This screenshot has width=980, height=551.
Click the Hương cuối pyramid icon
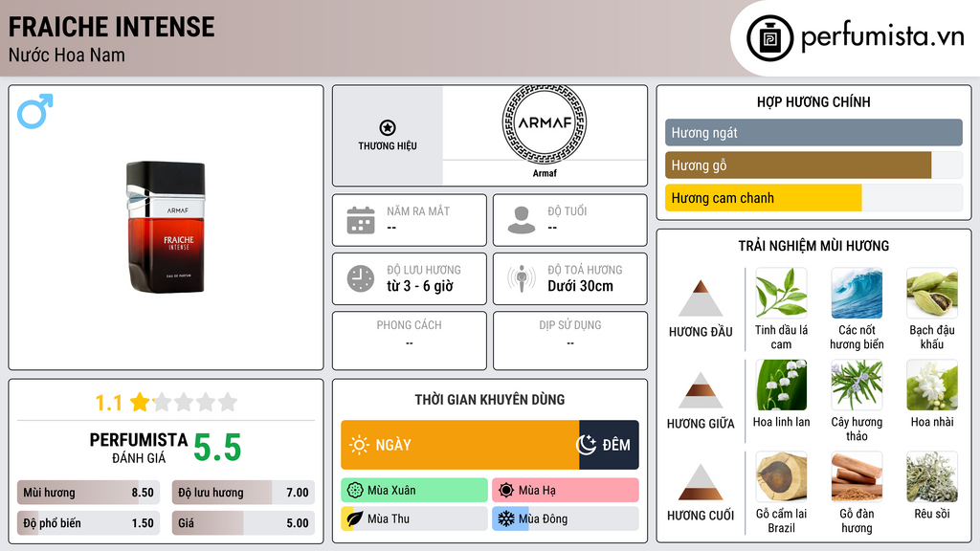[701, 482]
